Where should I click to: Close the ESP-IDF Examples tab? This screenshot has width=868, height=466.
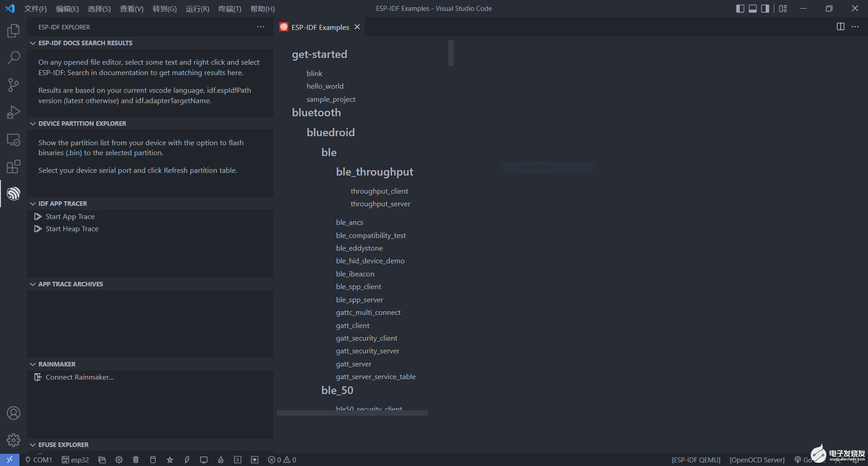click(357, 27)
